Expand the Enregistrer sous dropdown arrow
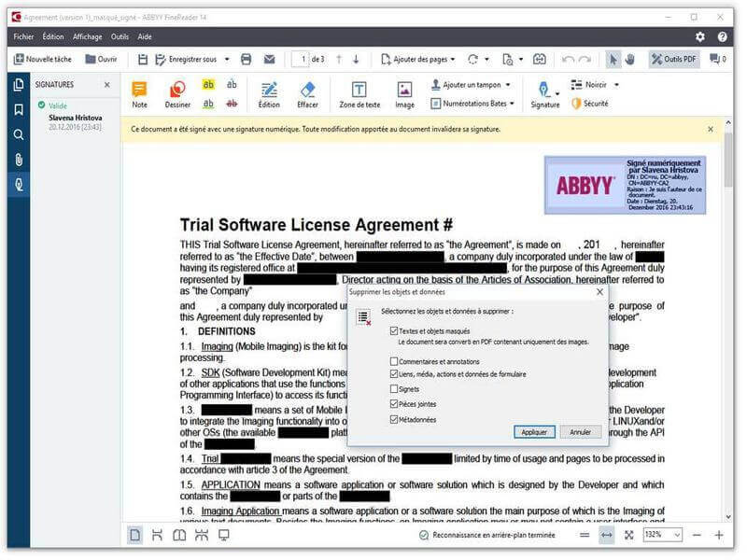This screenshot has width=747, height=560. (x=227, y=59)
